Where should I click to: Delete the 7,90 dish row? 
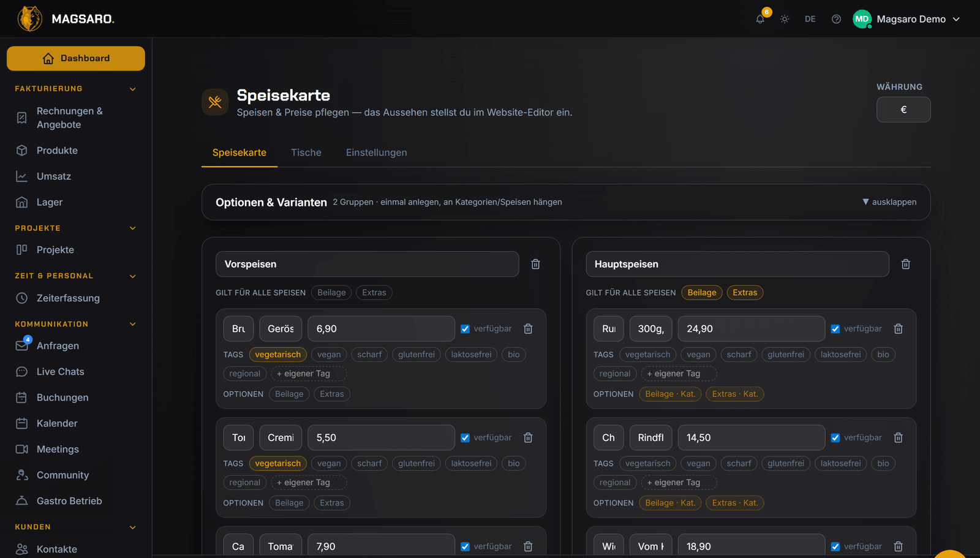click(x=528, y=546)
